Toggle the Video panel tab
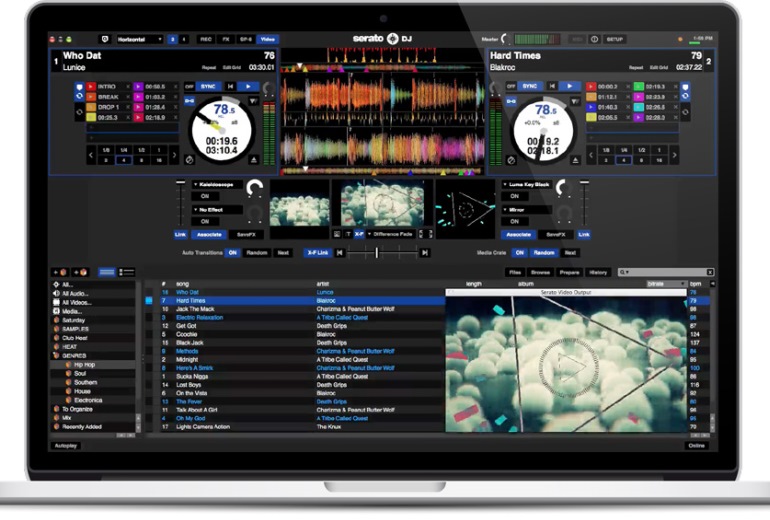770x520 pixels. coord(268,39)
